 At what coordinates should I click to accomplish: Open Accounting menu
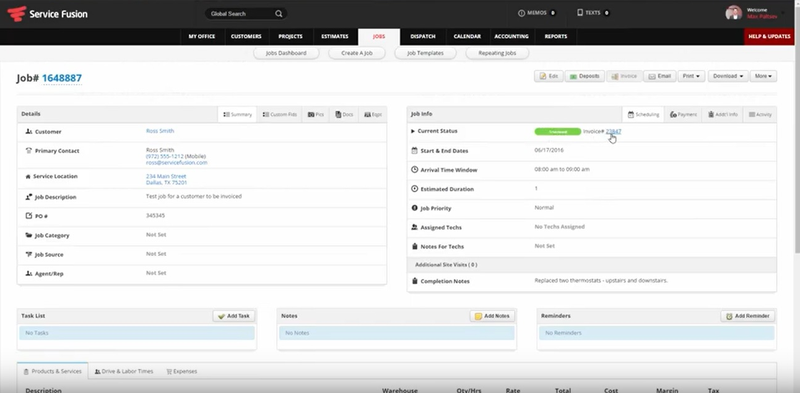511,37
